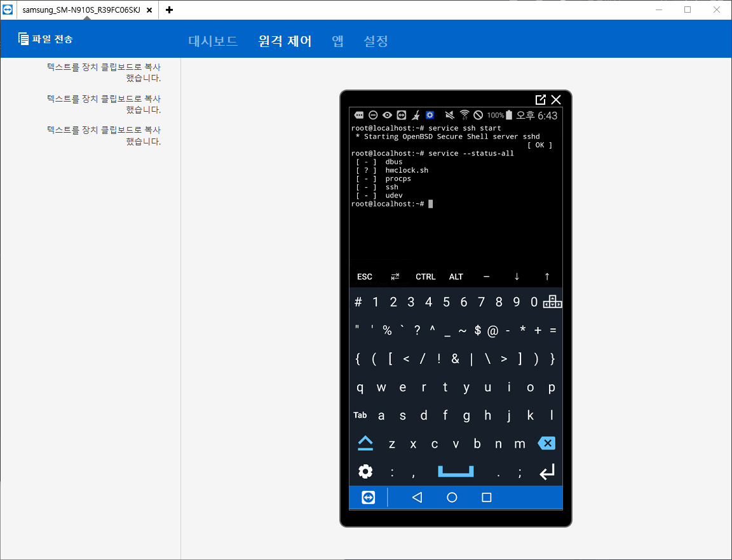Tap the m key
Image resolution: width=732 pixels, height=560 pixels.
(520, 444)
